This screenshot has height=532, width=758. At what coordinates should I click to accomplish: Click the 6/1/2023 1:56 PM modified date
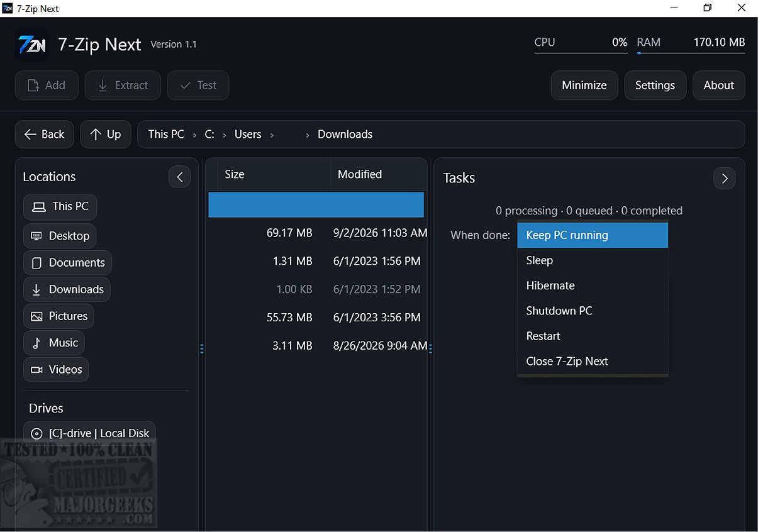click(x=377, y=261)
